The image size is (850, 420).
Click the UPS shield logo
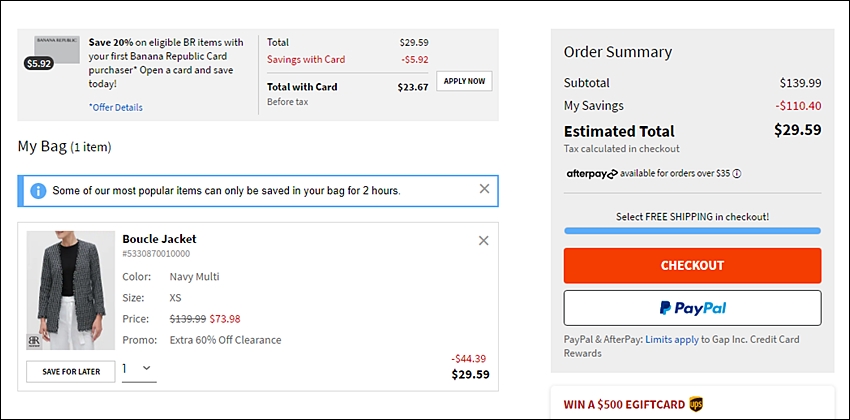click(x=696, y=404)
